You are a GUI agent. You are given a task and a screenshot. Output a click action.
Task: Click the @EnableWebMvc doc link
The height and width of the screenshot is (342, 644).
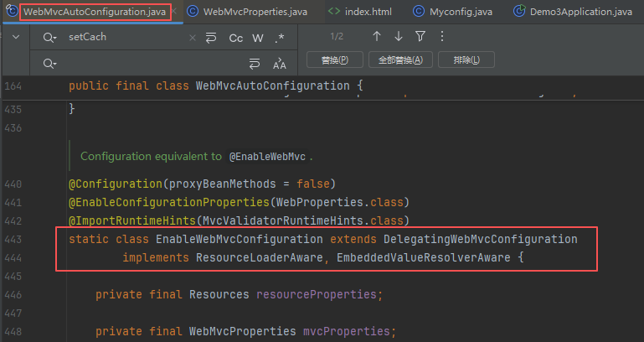[x=267, y=157]
